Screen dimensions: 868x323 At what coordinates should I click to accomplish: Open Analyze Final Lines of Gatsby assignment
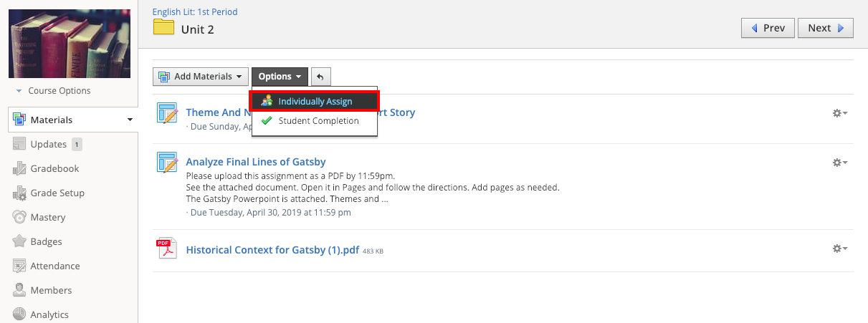pyautogui.click(x=256, y=162)
